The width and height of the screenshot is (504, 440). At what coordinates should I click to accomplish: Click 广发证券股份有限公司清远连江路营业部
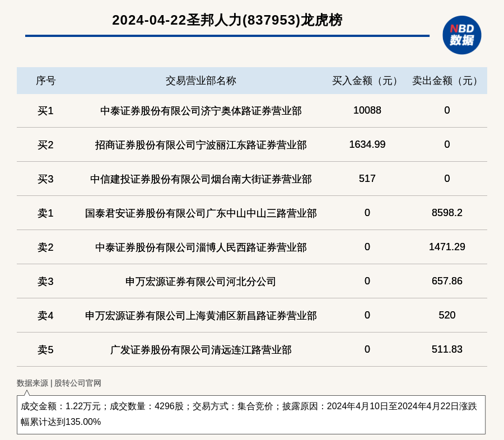point(201,350)
